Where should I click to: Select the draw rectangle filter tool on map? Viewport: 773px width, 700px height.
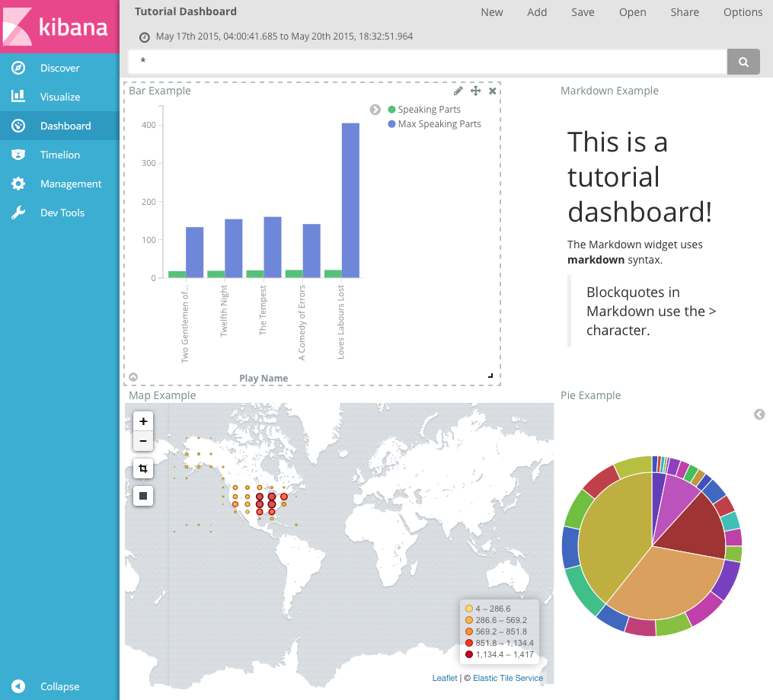143,468
